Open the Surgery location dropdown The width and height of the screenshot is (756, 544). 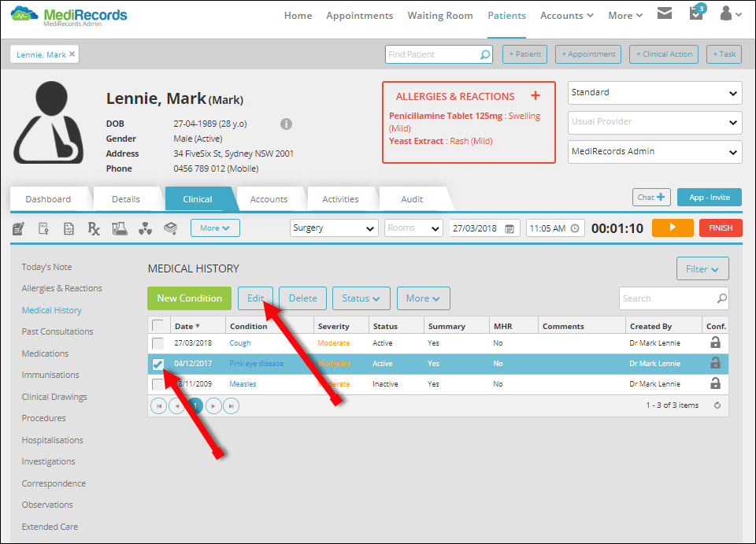click(334, 228)
